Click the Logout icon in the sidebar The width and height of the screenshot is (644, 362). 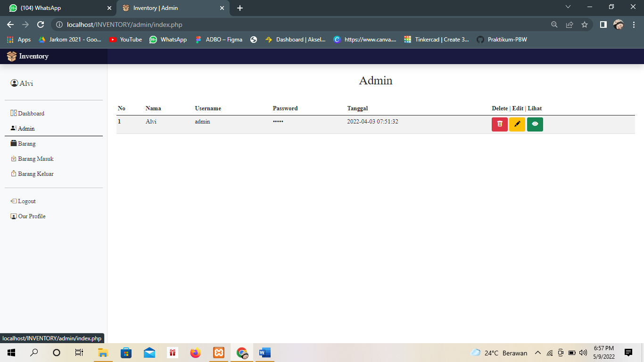13,201
